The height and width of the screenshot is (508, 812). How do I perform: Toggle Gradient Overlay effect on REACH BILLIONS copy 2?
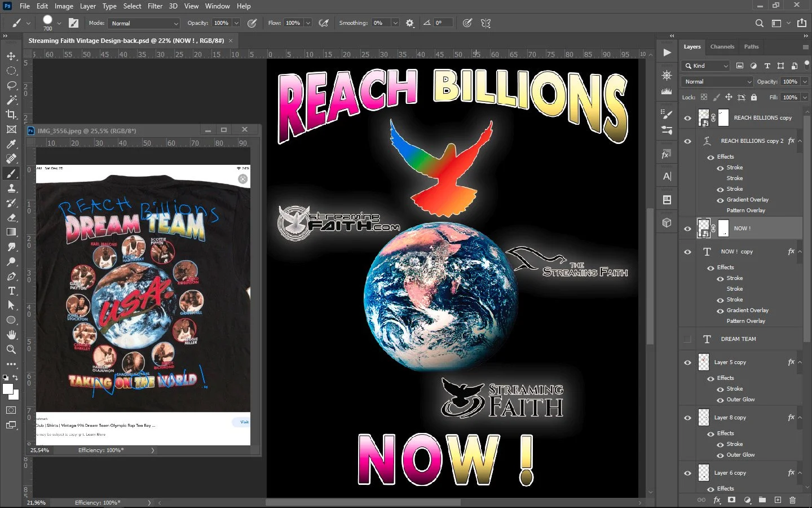720,200
